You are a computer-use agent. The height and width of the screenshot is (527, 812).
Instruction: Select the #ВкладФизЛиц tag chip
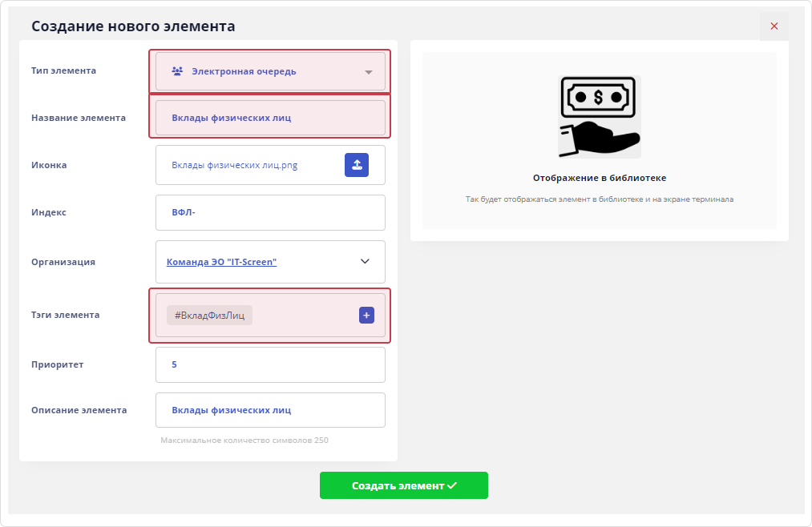pos(209,316)
